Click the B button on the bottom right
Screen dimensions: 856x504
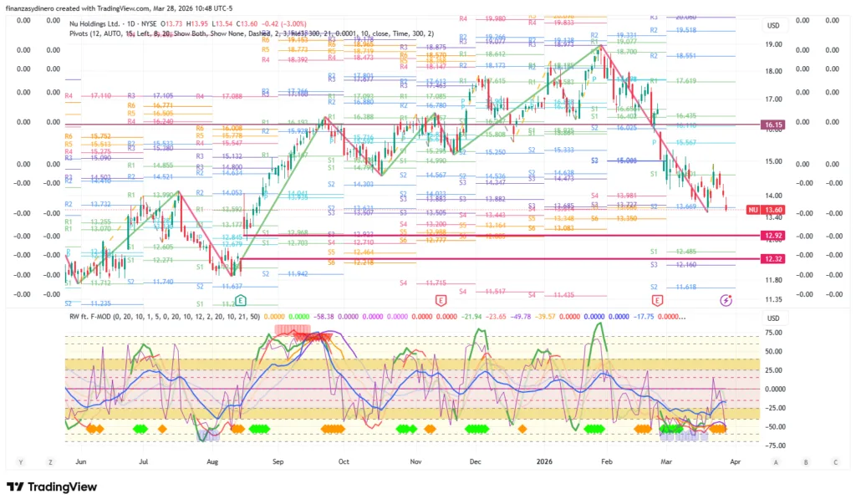pos(806,461)
